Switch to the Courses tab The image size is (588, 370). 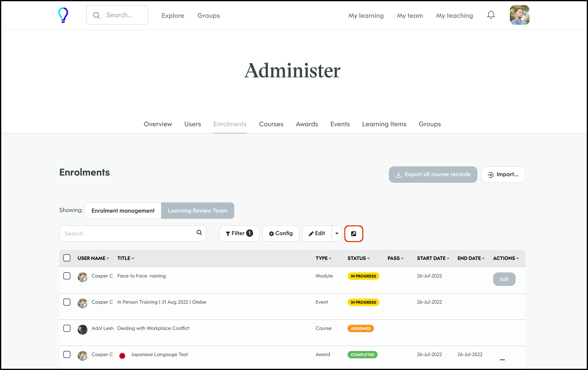click(271, 124)
